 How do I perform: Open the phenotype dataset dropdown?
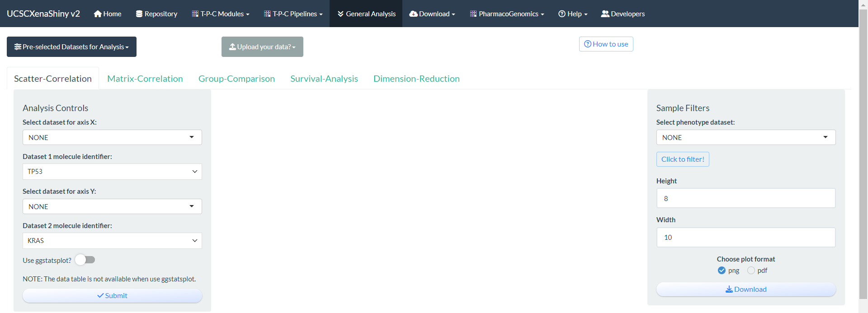click(745, 137)
